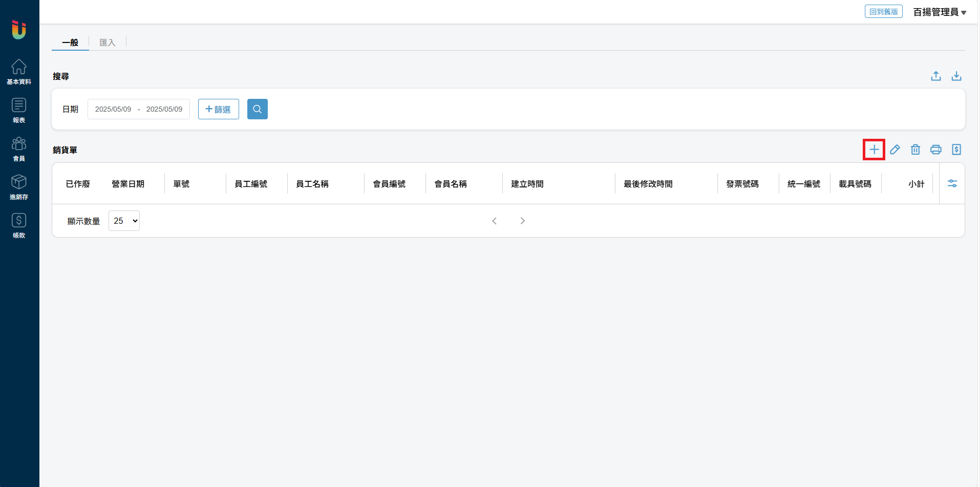The width and height of the screenshot is (980, 487).
Task: Open 帳款 accounts in the sidebar
Action: click(19, 225)
